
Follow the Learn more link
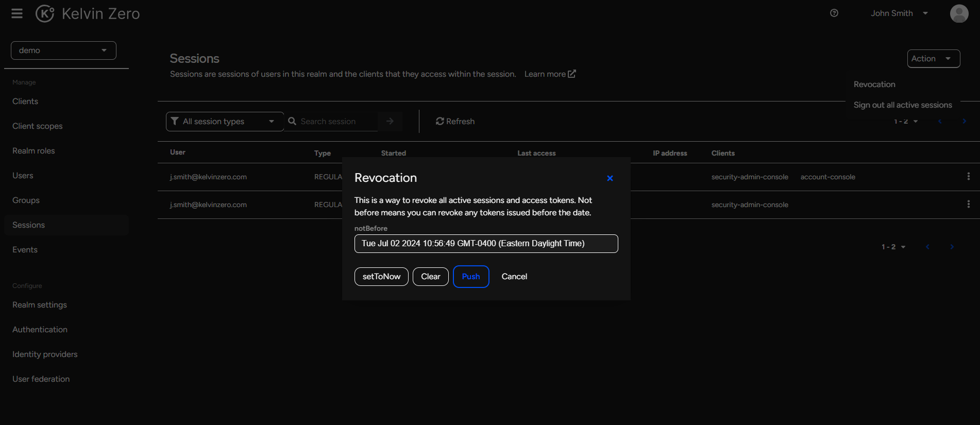pyautogui.click(x=550, y=74)
